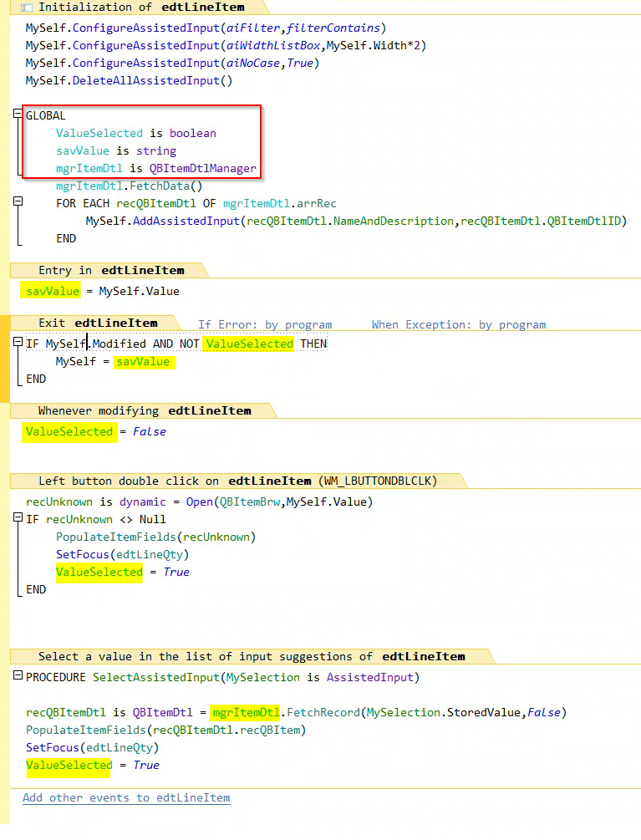The height and width of the screenshot is (840, 641).
Task: Select the 'Whenever modifying edtLineItem' event header
Action: [144, 410]
